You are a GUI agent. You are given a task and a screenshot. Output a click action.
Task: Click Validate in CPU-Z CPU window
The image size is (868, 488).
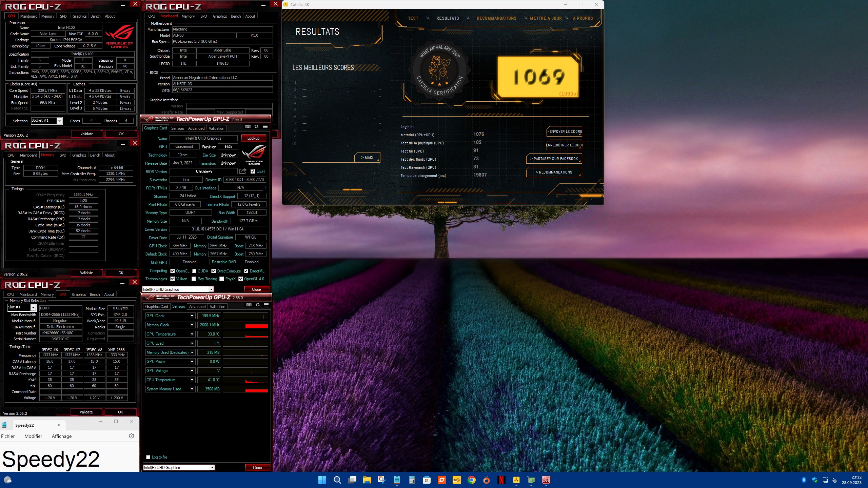tap(87, 134)
